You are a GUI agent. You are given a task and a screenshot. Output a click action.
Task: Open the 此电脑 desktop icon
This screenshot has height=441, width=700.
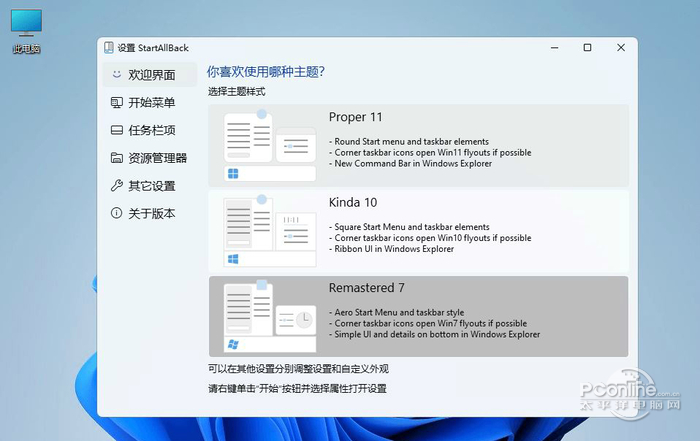click(26, 31)
